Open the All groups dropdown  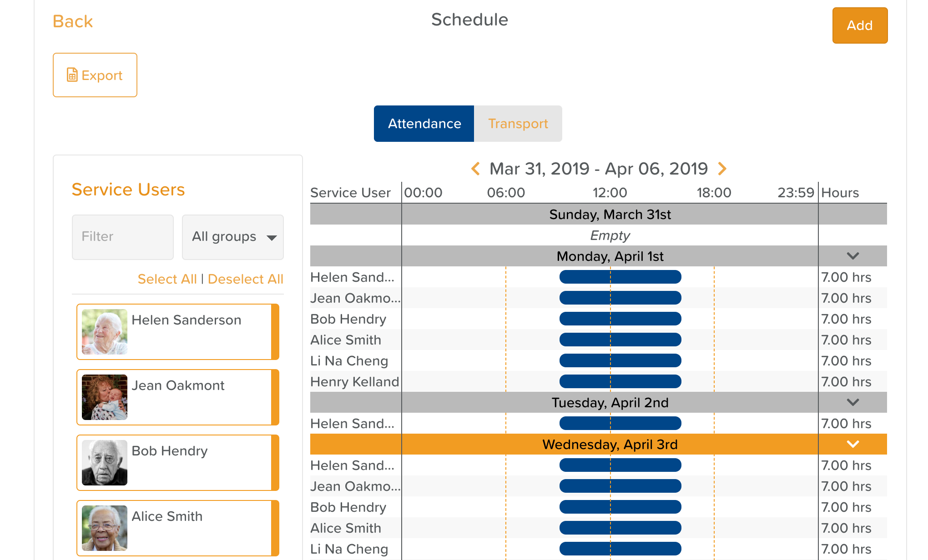pos(233,237)
